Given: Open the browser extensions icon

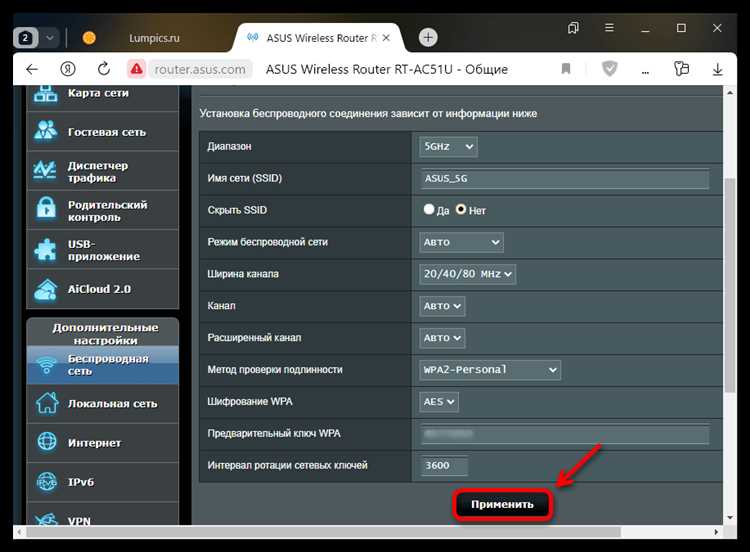Looking at the screenshot, I should click(x=681, y=69).
